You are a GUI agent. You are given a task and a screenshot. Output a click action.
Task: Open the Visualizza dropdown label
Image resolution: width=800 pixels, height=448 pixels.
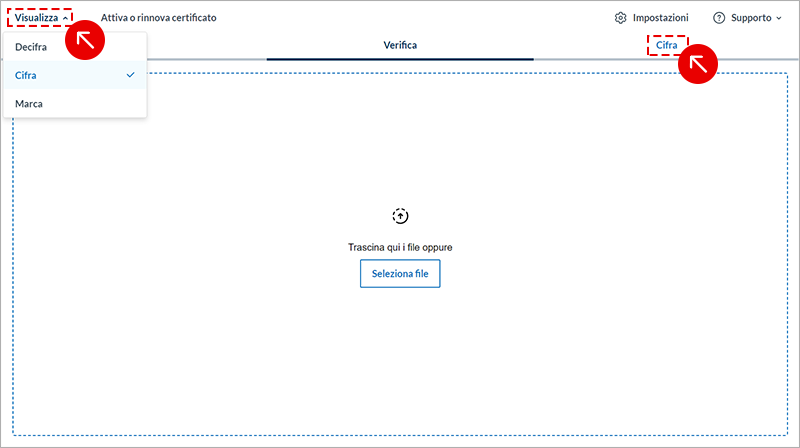click(x=36, y=18)
